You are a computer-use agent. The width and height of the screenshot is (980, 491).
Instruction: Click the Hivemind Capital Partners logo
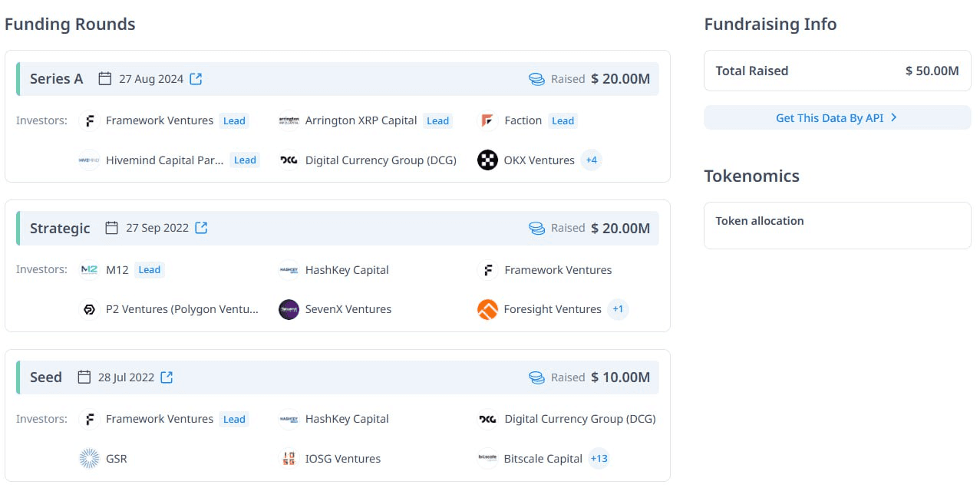90,160
